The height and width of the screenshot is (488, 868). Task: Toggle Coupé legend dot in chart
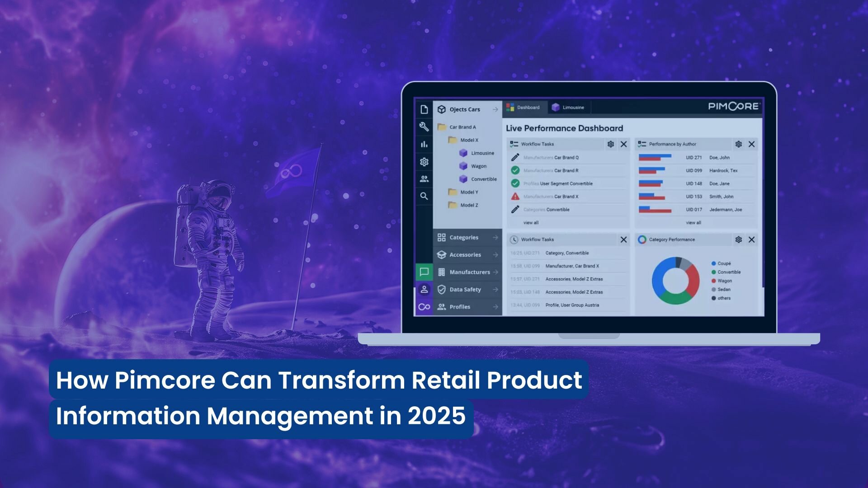tap(714, 263)
